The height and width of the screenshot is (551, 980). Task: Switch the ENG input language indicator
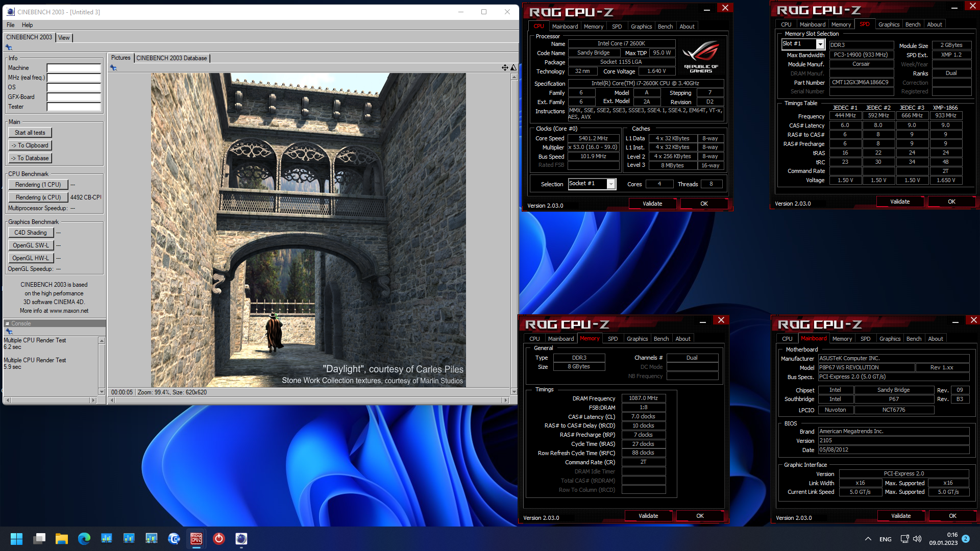click(886, 539)
